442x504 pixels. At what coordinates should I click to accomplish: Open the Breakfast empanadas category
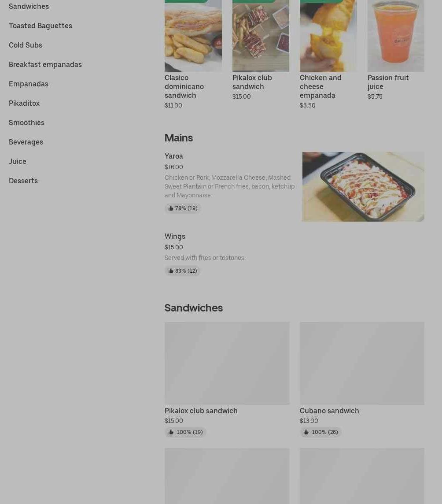click(45, 65)
